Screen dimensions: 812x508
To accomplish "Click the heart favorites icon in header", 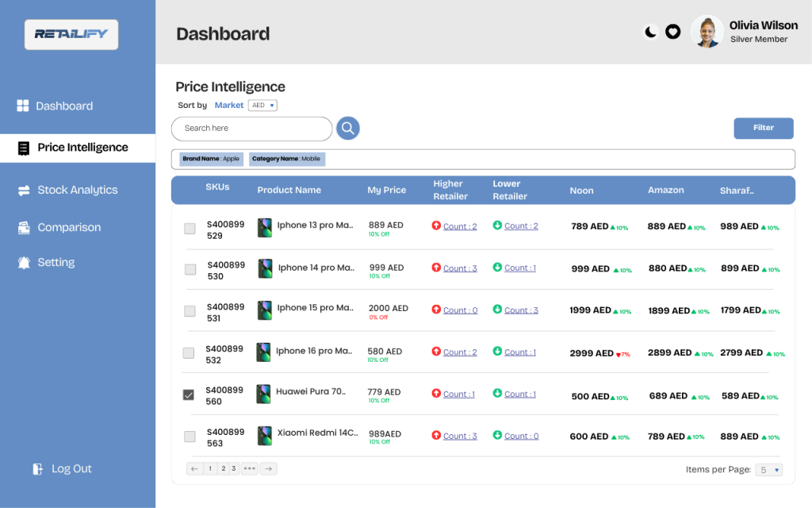I will pyautogui.click(x=672, y=32).
